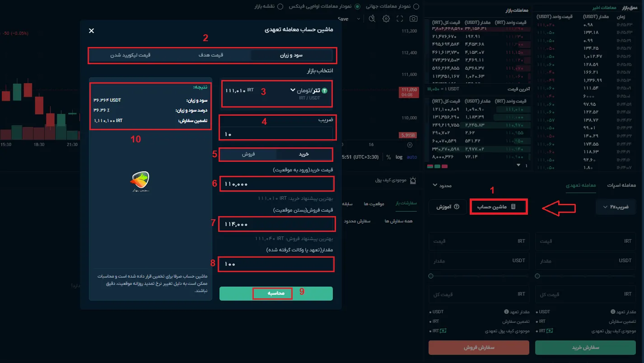Click the sell-side wallet deposit cash icon
Viewport: 644px width, 363px height.
pyautogui.click(x=443, y=331)
